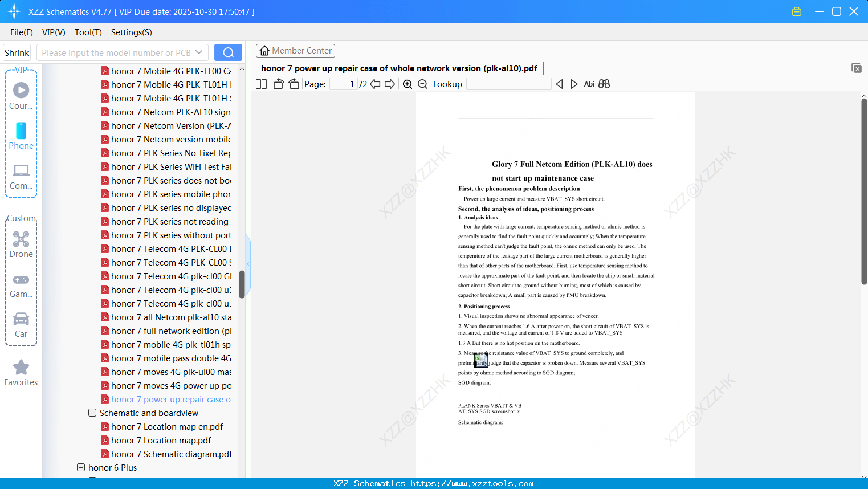Screen dimensions: 868x489
Task: Go to the previous PDF page
Action: pos(375,84)
